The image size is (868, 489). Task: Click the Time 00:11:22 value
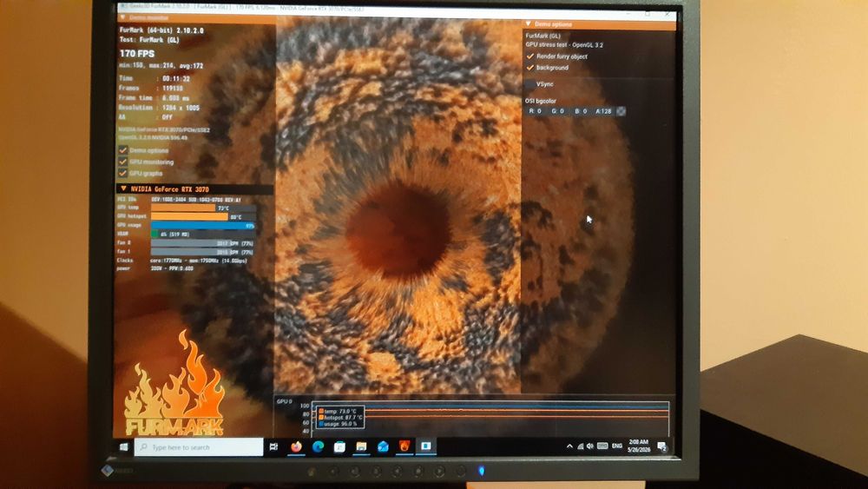click(176, 79)
